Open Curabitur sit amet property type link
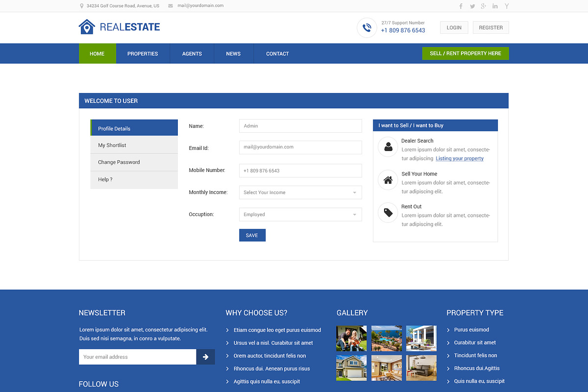The height and width of the screenshot is (392, 588). point(475,343)
